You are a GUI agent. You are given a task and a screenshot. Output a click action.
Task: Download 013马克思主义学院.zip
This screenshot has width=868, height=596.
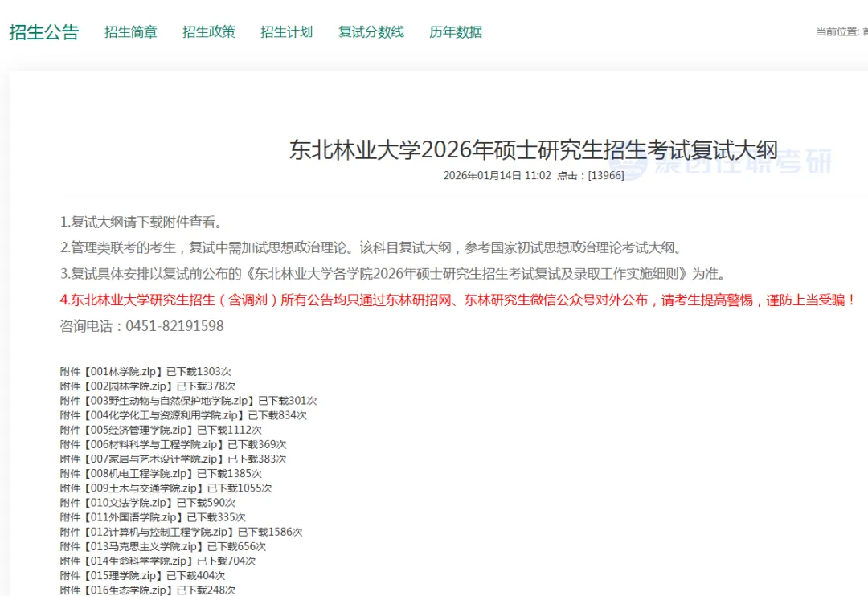click(143, 546)
